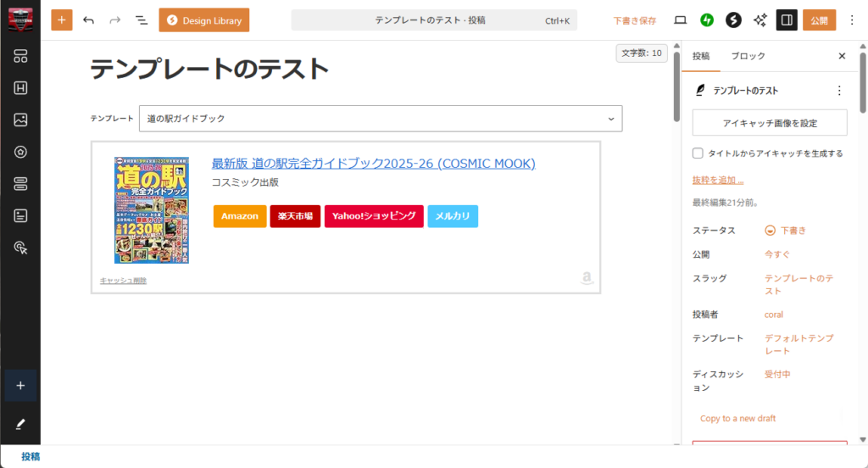The image size is (868, 468).
Task: Change publish date by clicking 今すぐ
Action: (777, 254)
